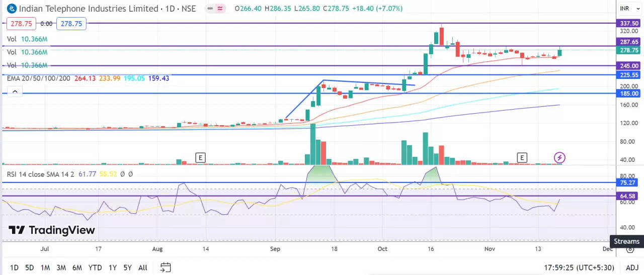Select the 1M time range
This screenshot has width=644, height=275.
[x=45, y=267]
